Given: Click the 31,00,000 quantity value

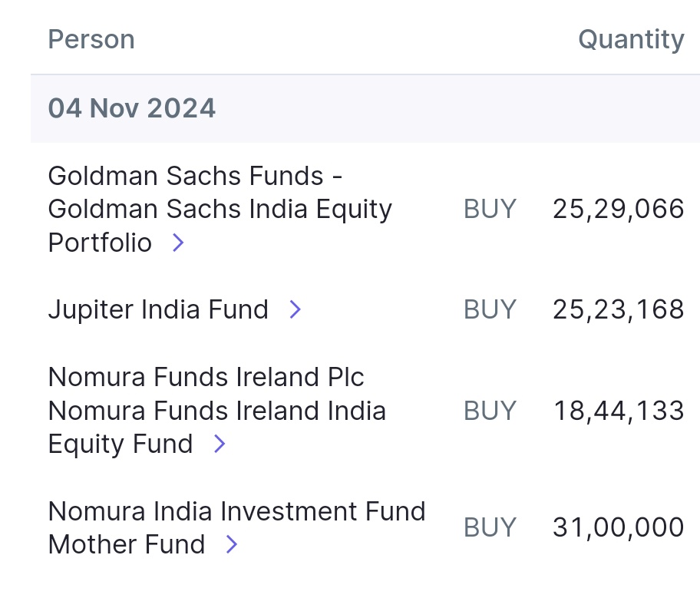Looking at the screenshot, I should click(x=618, y=527).
